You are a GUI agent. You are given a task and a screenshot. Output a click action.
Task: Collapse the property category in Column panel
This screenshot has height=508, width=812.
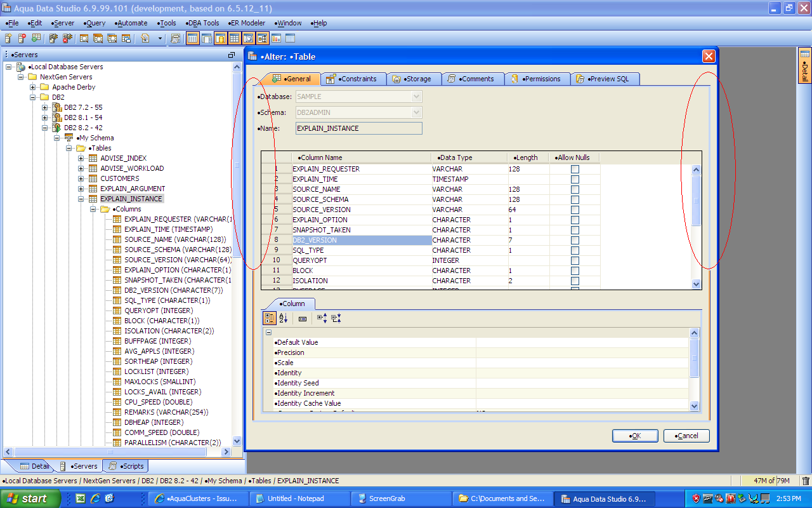pyautogui.click(x=268, y=332)
